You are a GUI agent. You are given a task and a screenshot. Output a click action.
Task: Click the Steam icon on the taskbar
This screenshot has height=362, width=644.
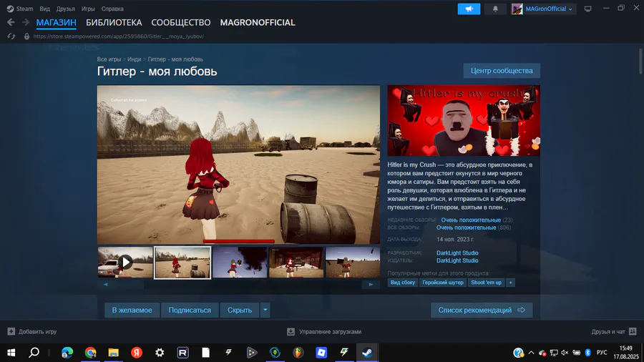tap(367, 352)
